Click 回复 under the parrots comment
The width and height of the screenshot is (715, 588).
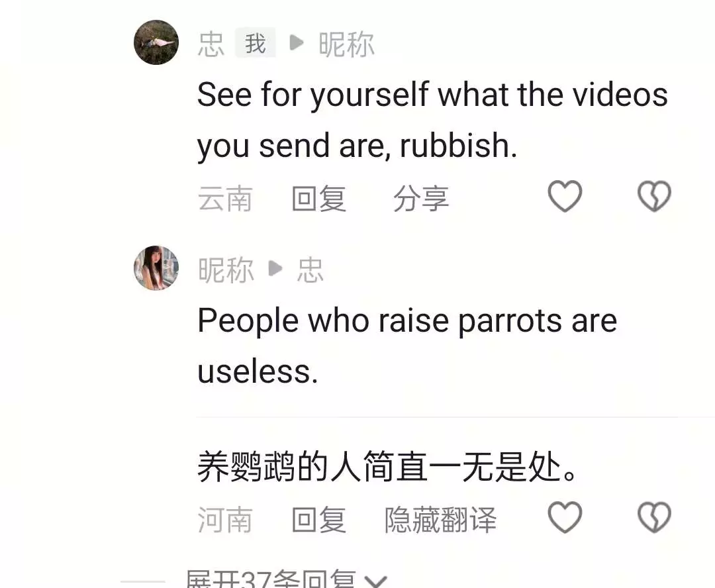(318, 520)
